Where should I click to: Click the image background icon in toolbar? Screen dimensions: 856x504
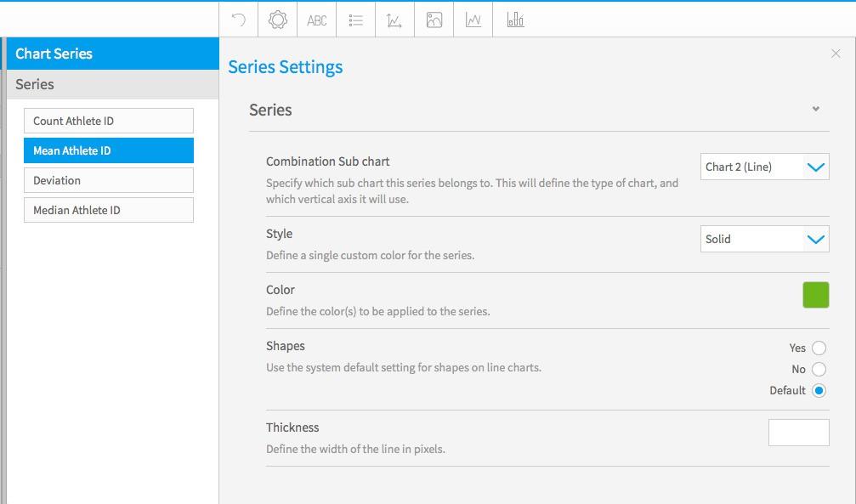point(434,20)
